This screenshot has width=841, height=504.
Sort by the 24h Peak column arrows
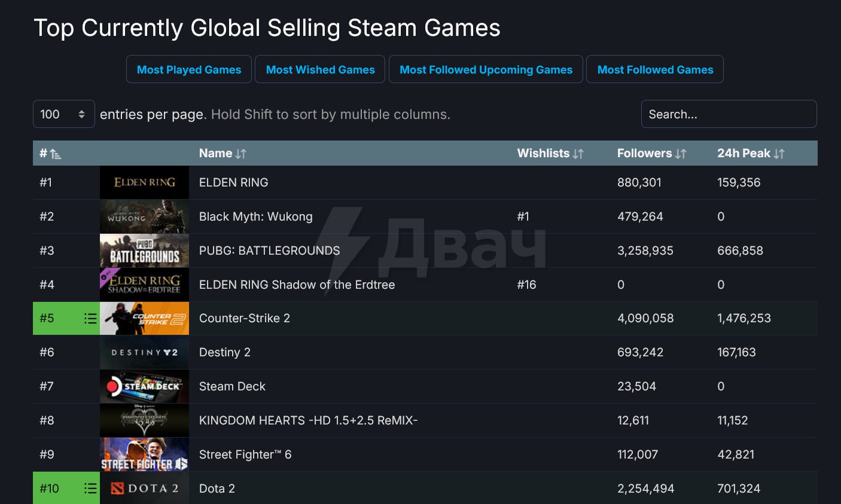pos(779,154)
